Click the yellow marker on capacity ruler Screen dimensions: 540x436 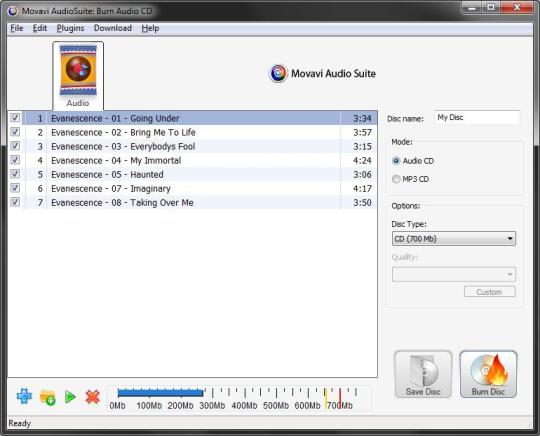click(325, 399)
